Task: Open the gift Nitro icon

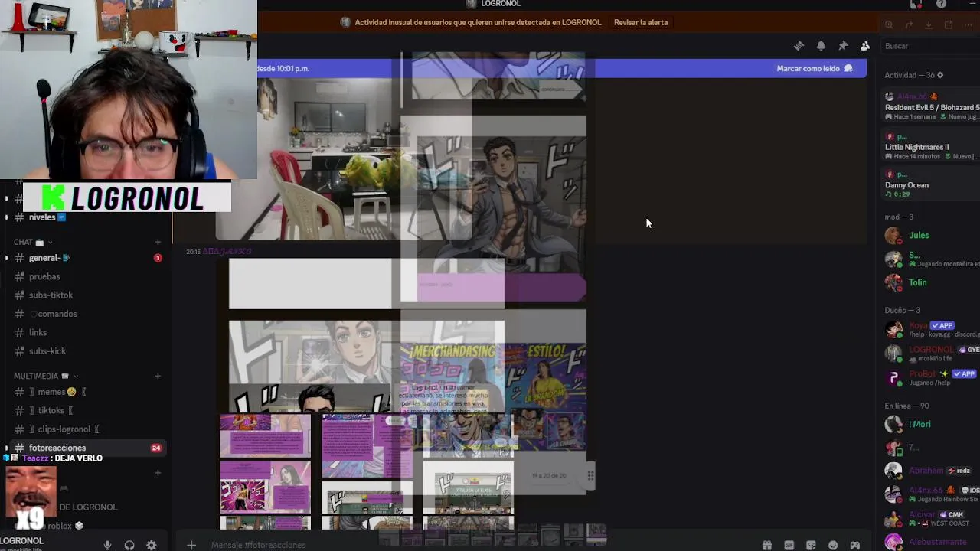Action: 766,545
